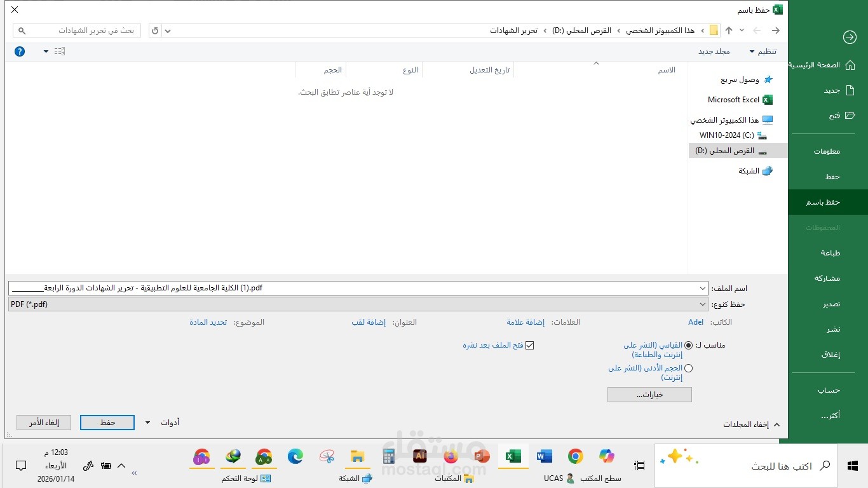Launch Adobe Illustrator from the taskbar
Viewport: 868px width, 488px height.
click(420, 456)
